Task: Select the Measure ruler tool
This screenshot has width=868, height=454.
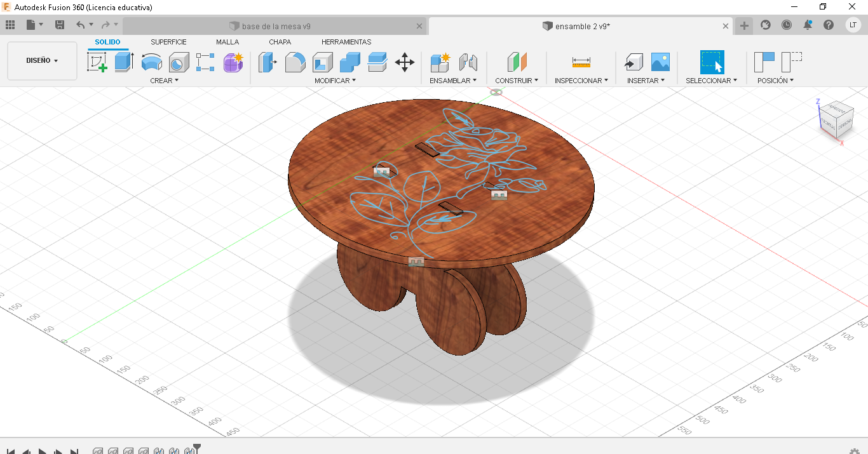Action: pyautogui.click(x=581, y=62)
